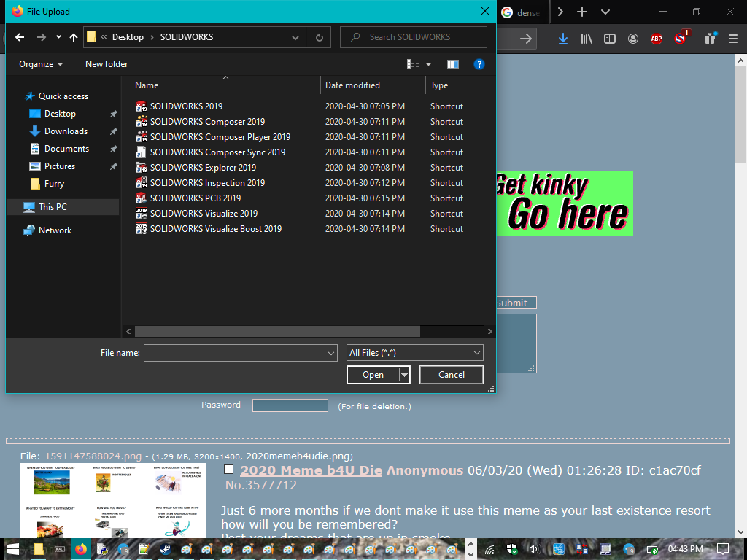Change file view layout icon
The height and width of the screenshot is (560, 747).
413,64
